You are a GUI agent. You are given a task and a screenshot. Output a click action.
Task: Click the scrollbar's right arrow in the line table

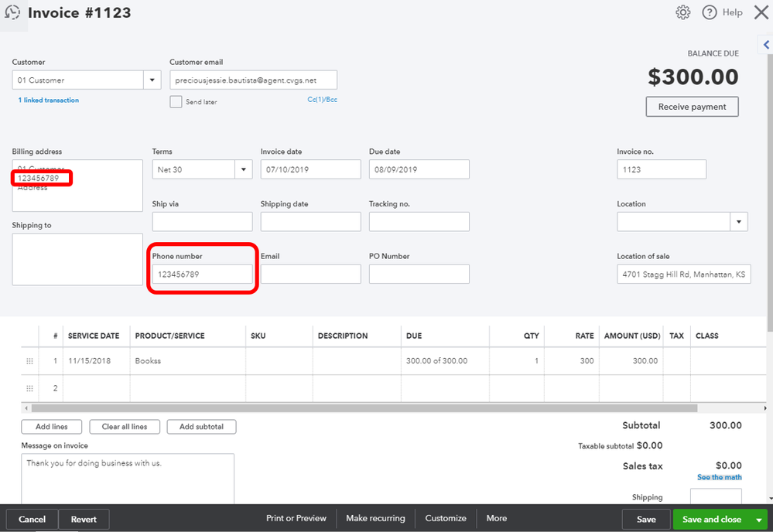coord(764,408)
